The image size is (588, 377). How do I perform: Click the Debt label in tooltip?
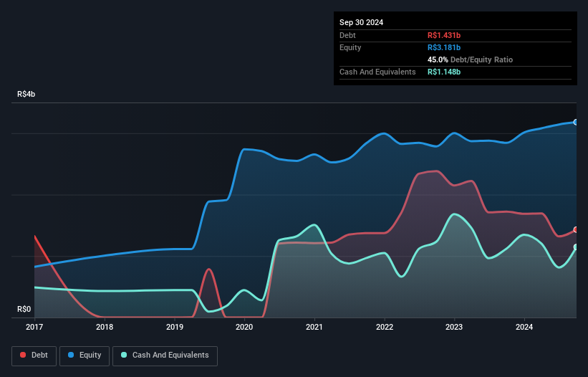click(x=347, y=35)
